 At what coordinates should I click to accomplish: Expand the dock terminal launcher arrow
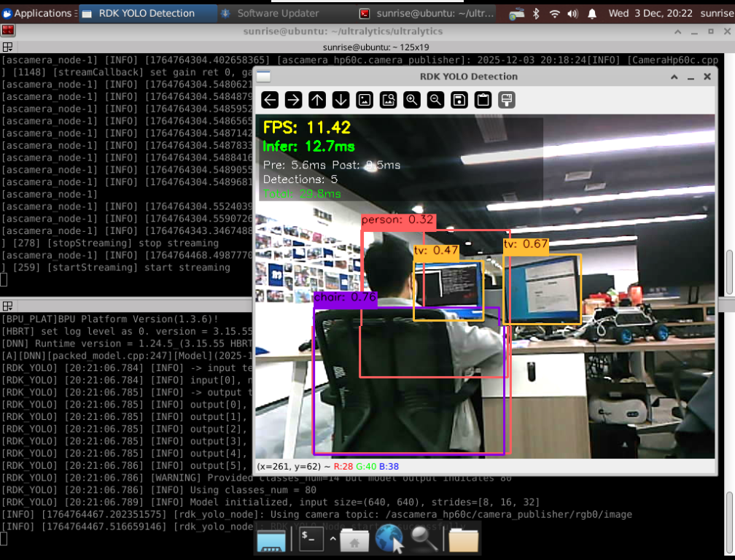point(332,539)
